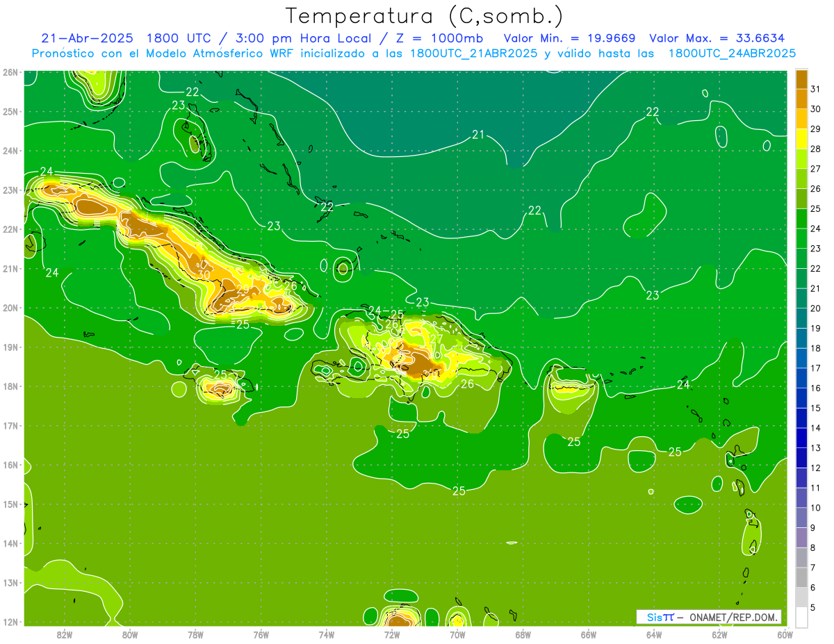Pick the light gray swatch between legend 5 and 6
This screenshot has width=834, height=644.
pyautogui.click(x=801, y=597)
